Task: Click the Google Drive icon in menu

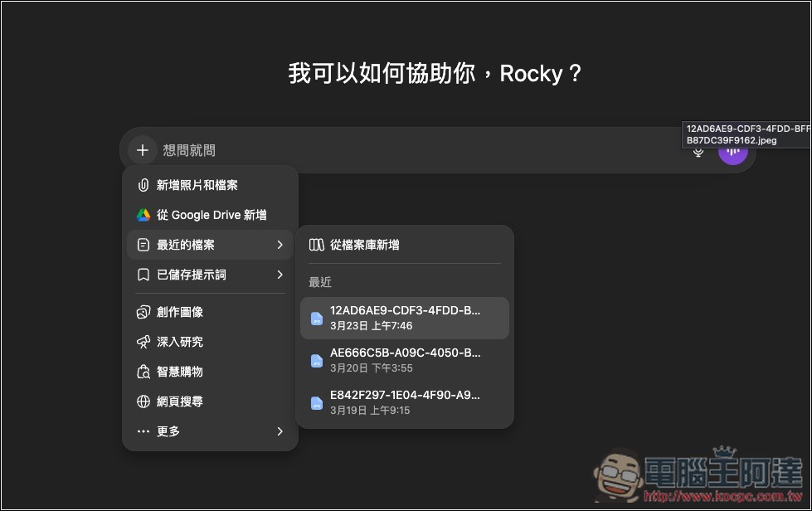Action: (x=145, y=215)
